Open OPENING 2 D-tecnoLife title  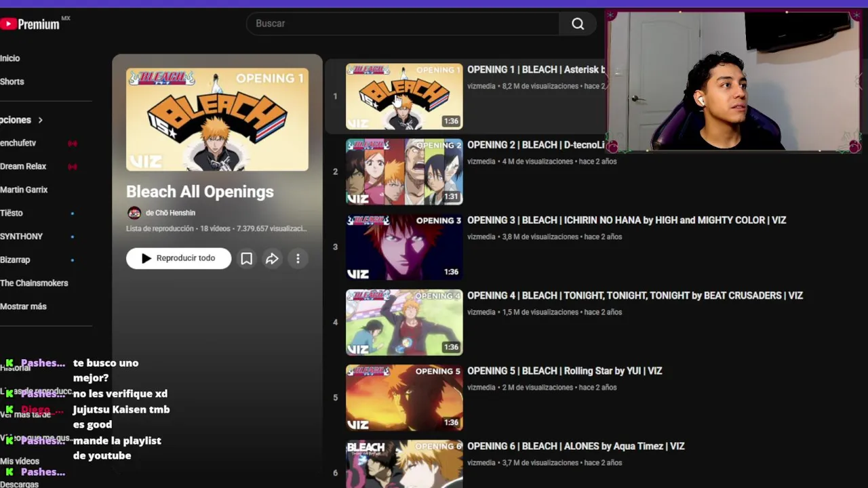pos(536,145)
